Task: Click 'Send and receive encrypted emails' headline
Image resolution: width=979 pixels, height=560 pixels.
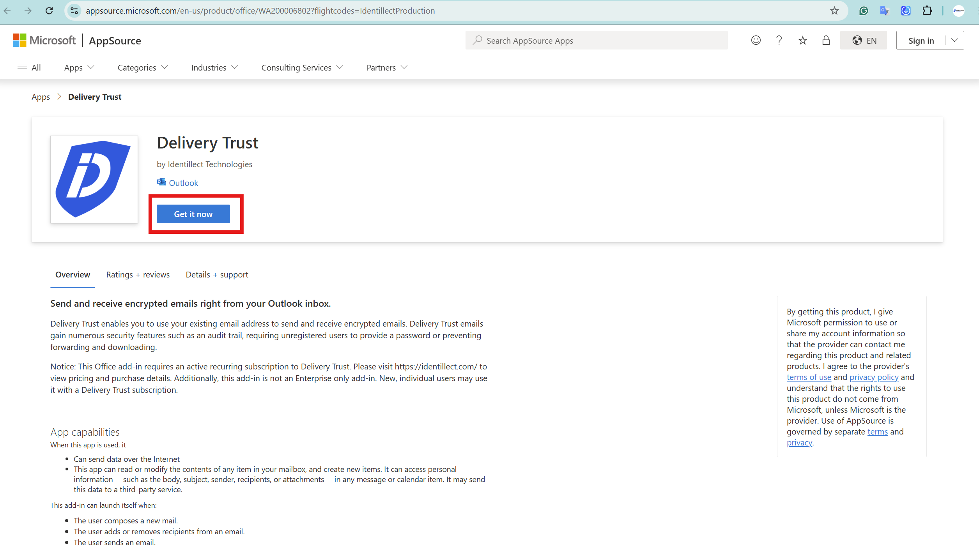Action: point(191,303)
